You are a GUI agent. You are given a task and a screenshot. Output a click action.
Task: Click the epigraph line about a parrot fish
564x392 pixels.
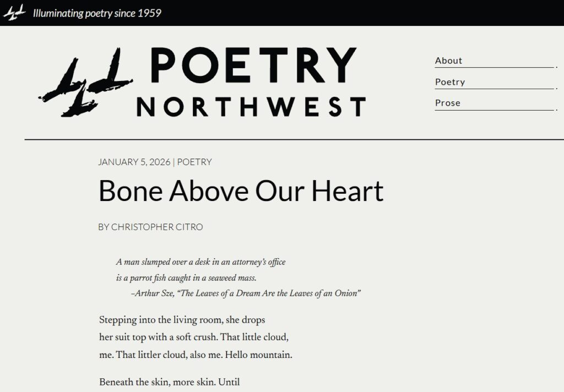pos(186,278)
